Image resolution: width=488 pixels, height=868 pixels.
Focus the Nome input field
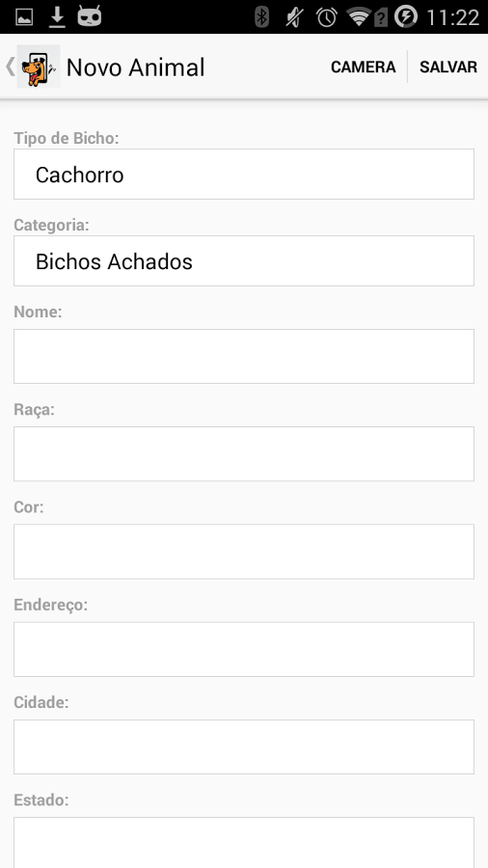click(244, 357)
